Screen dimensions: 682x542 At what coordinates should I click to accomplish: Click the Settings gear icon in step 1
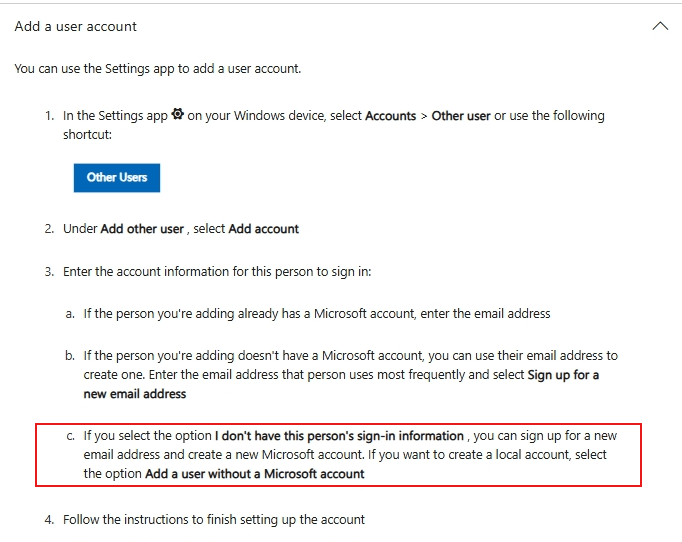click(178, 115)
